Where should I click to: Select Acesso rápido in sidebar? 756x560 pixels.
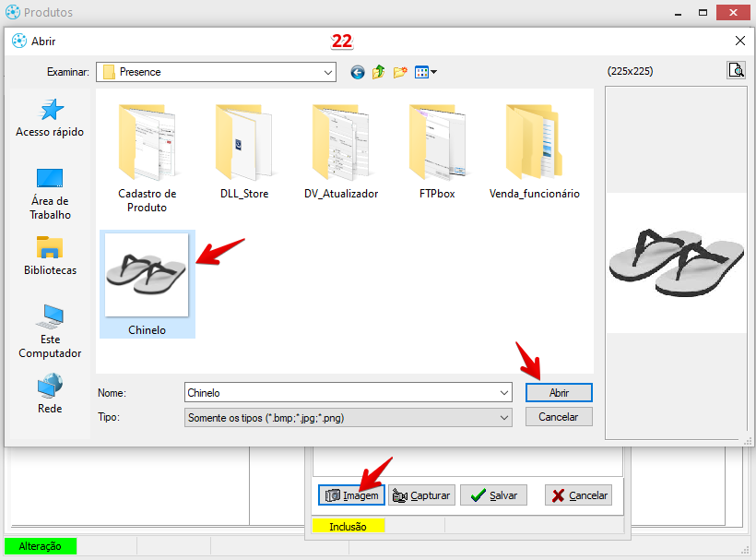50,118
